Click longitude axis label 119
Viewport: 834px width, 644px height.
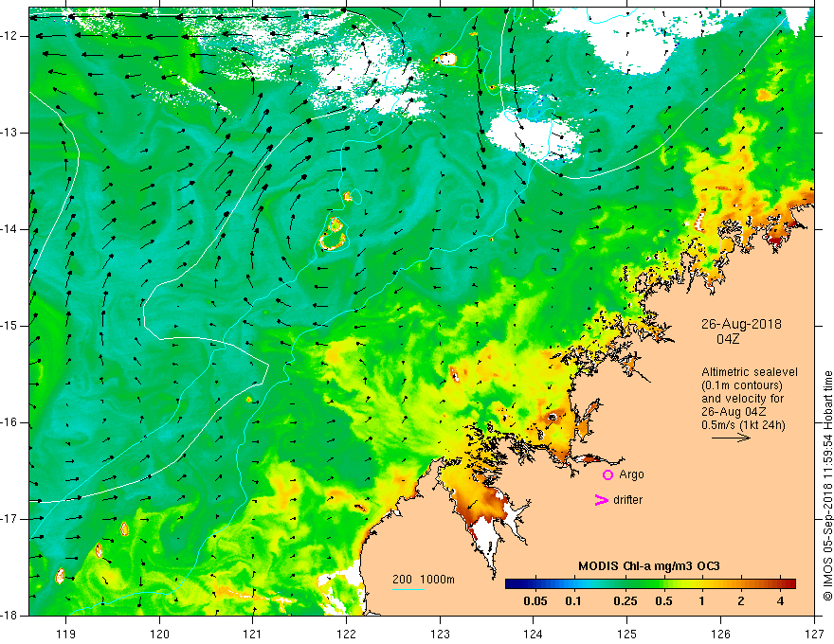pyautogui.click(x=66, y=634)
